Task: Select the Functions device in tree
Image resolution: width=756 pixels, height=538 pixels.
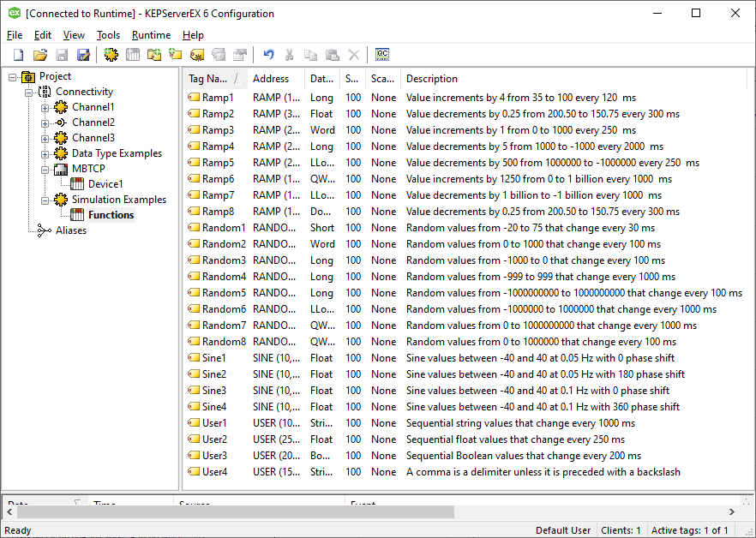Action: coord(111,215)
